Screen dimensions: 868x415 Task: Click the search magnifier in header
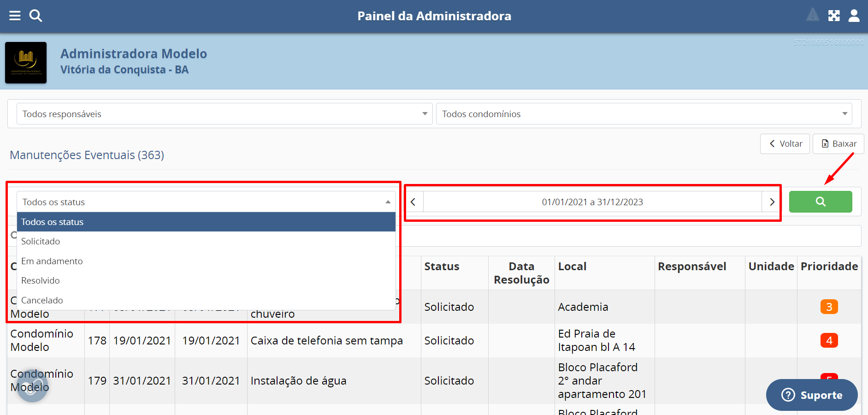tap(35, 16)
